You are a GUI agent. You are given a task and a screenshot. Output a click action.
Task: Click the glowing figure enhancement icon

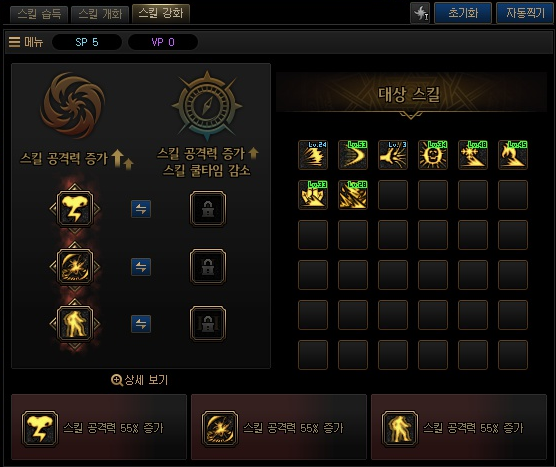(75, 324)
